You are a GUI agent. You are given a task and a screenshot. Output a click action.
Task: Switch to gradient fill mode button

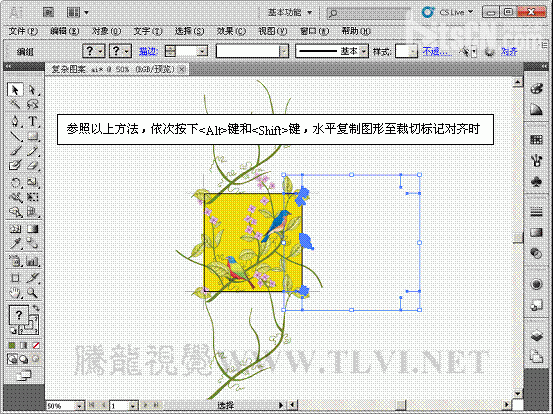(x=24, y=345)
